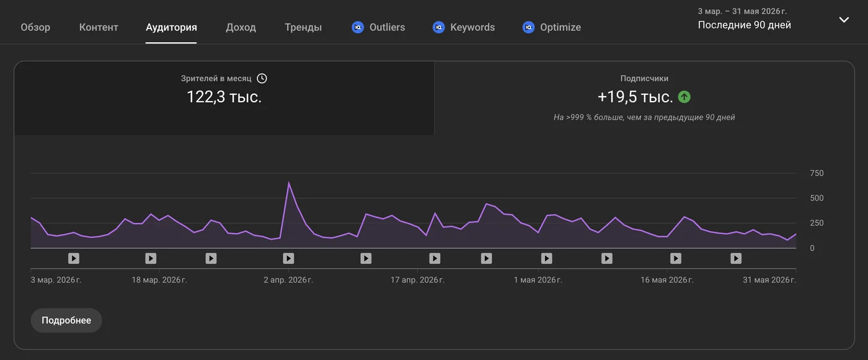The height and width of the screenshot is (360, 868).
Task: Click the video marker just after 17 апр.
Action: coord(435,258)
